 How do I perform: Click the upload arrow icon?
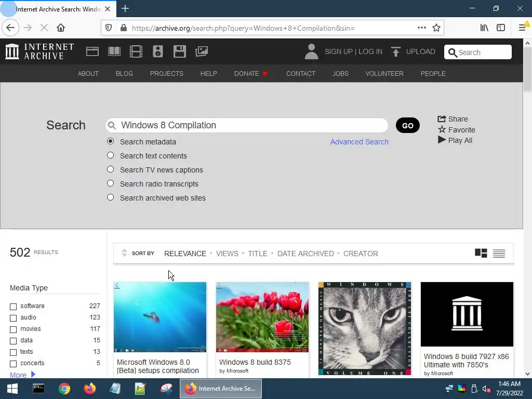pyautogui.click(x=395, y=51)
